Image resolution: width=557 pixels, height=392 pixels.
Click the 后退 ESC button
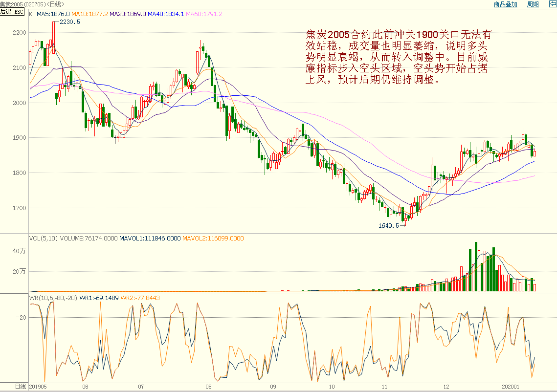click(12, 12)
